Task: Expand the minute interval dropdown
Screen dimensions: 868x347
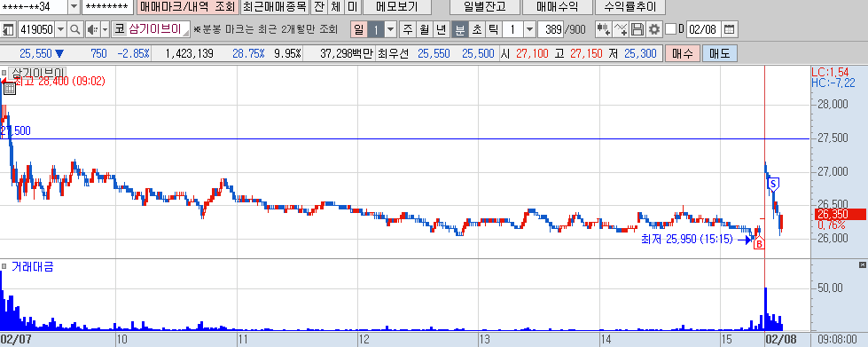Action: coord(529,29)
